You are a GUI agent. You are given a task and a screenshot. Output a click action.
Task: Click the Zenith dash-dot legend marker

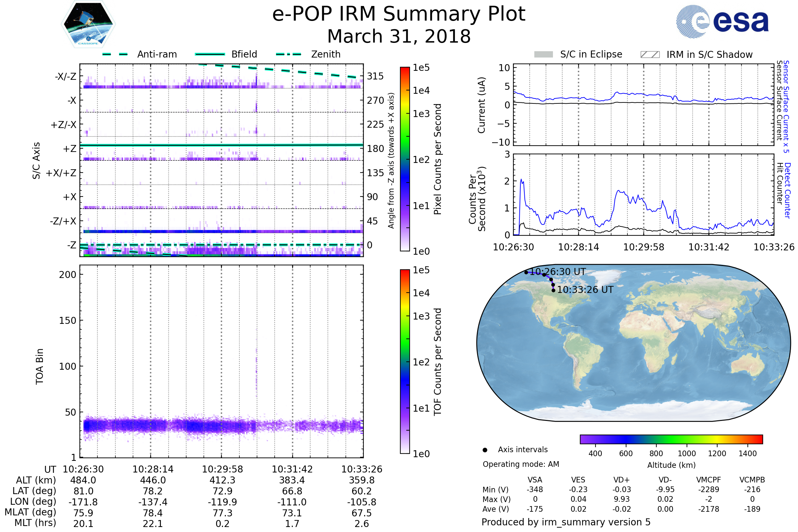[x=288, y=54]
